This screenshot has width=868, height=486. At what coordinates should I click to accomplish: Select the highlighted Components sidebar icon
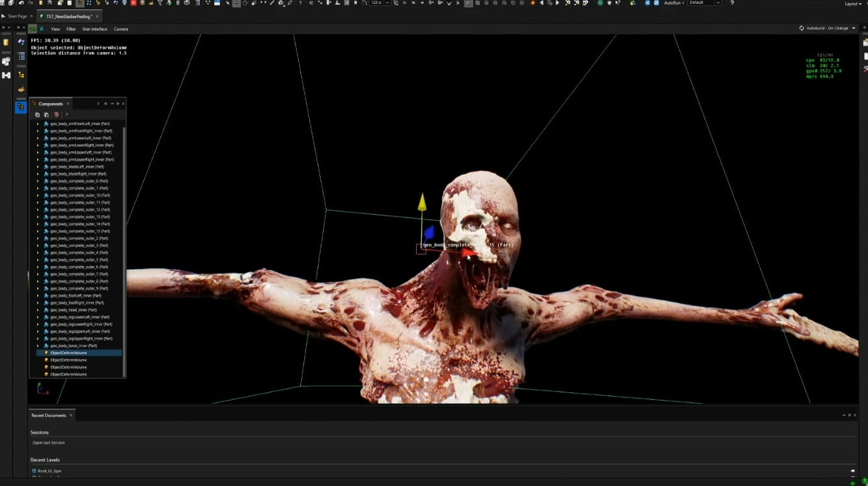[21, 108]
